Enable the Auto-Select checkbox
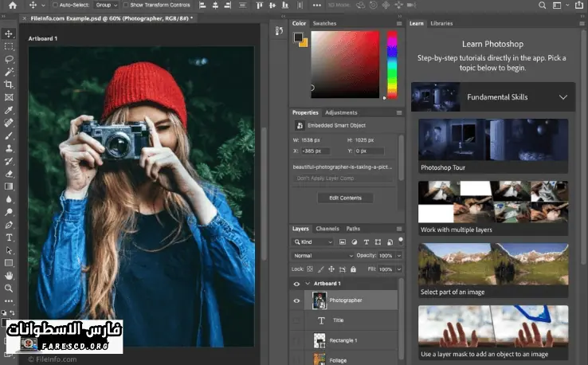Screen dimensions: 588x365 click(x=56, y=5)
